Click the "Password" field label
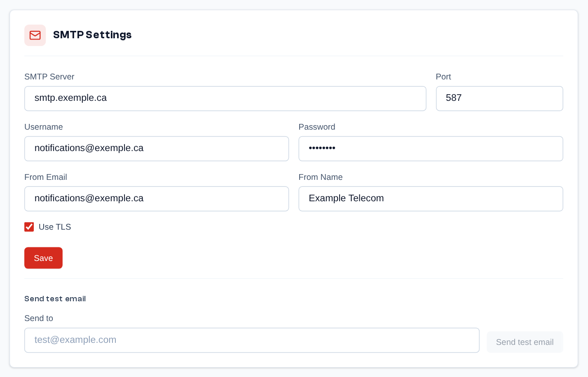 (317, 127)
